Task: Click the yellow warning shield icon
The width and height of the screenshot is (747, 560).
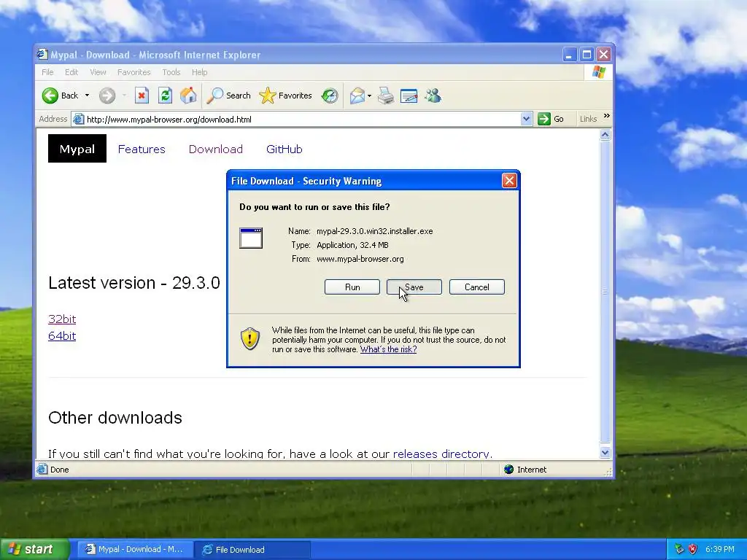Action: (x=250, y=338)
